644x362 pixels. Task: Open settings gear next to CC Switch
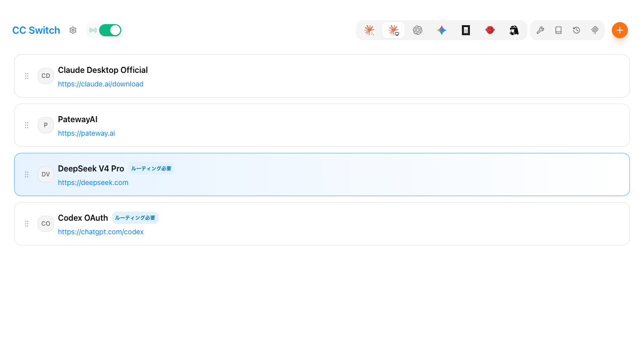point(73,30)
